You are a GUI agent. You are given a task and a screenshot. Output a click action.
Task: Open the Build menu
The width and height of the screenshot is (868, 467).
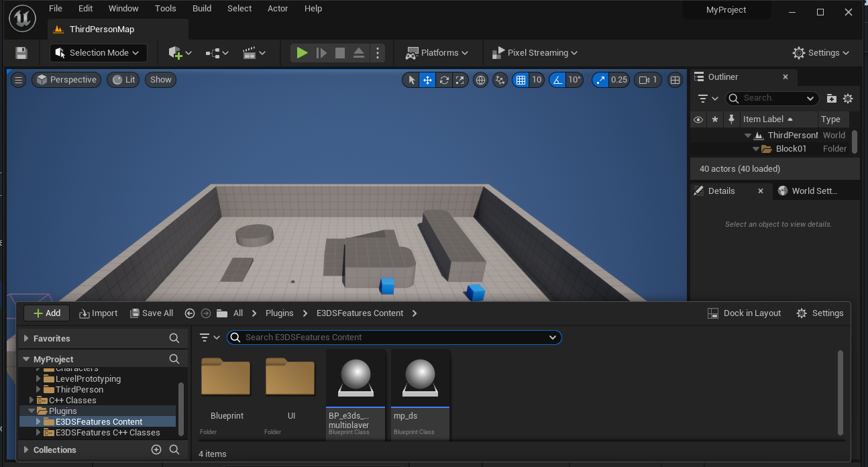(201, 9)
